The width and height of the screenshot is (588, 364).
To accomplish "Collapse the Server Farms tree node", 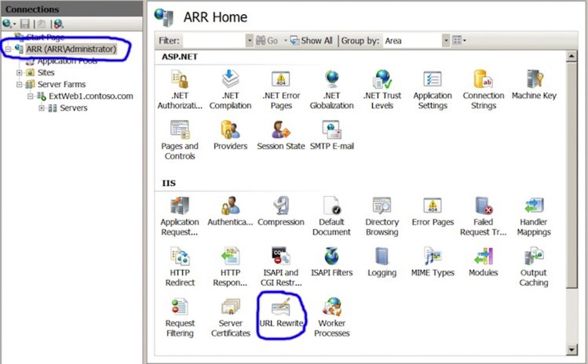I will coord(20,84).
